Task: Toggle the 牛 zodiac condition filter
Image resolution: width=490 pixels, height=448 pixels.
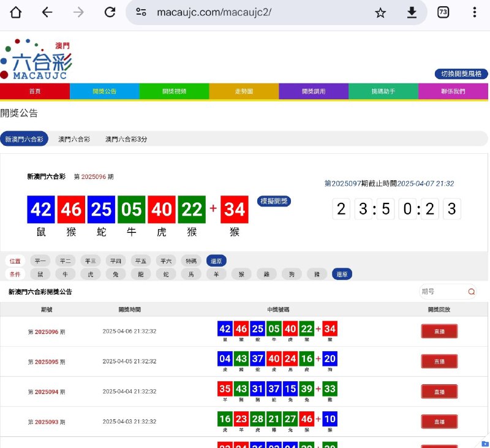Action: coord(66,274)
